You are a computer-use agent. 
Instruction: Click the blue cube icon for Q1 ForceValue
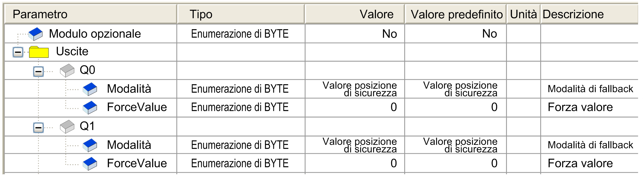90,164
